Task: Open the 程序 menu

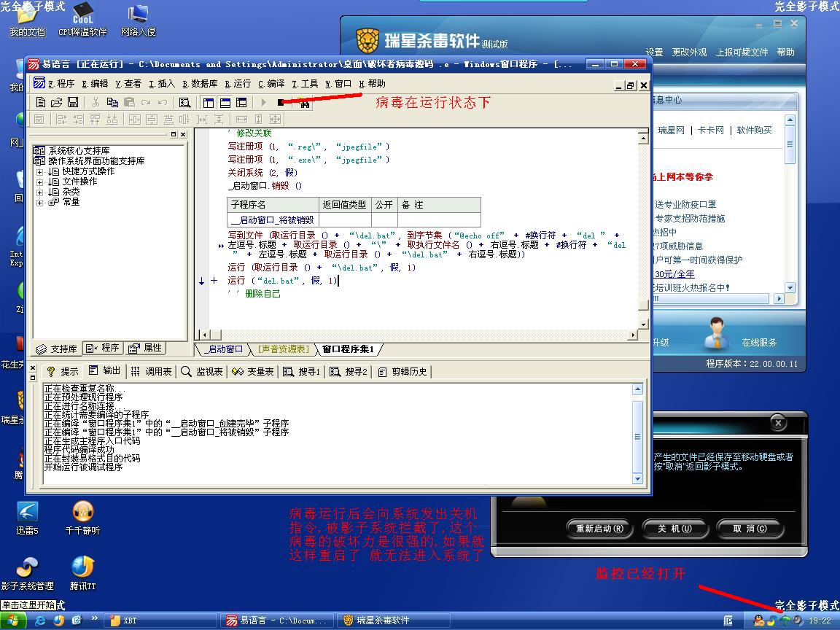Action: click(x=61, y=84)
